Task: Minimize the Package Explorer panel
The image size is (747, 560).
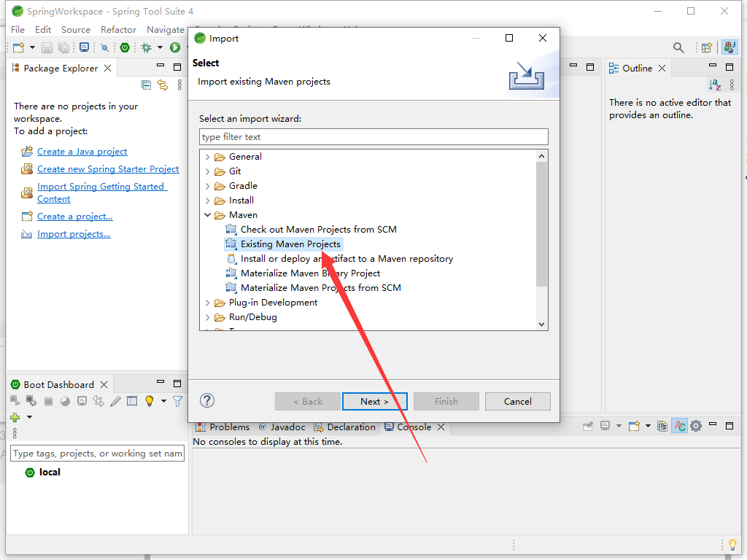Action: coord(160,65)
